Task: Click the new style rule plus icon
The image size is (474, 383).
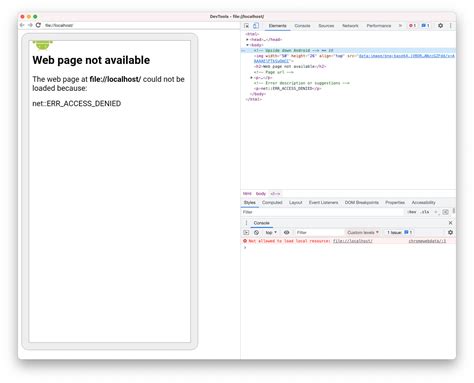Action: point(435,212)
